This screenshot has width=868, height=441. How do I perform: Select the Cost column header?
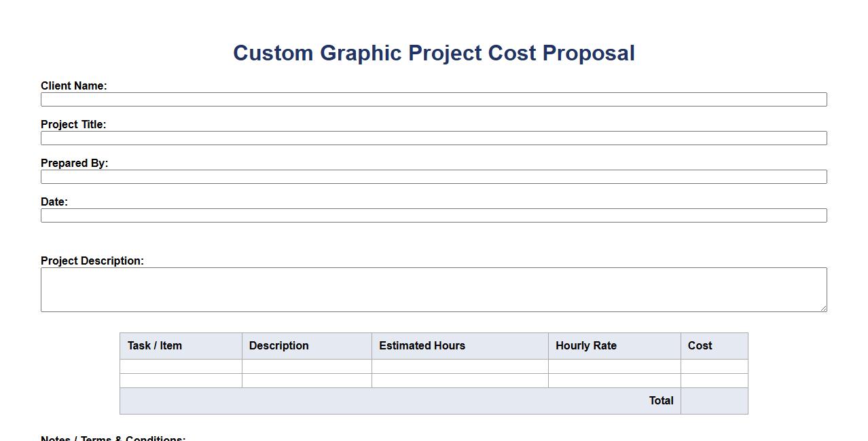pyautogui.click(x=700, y=346)
